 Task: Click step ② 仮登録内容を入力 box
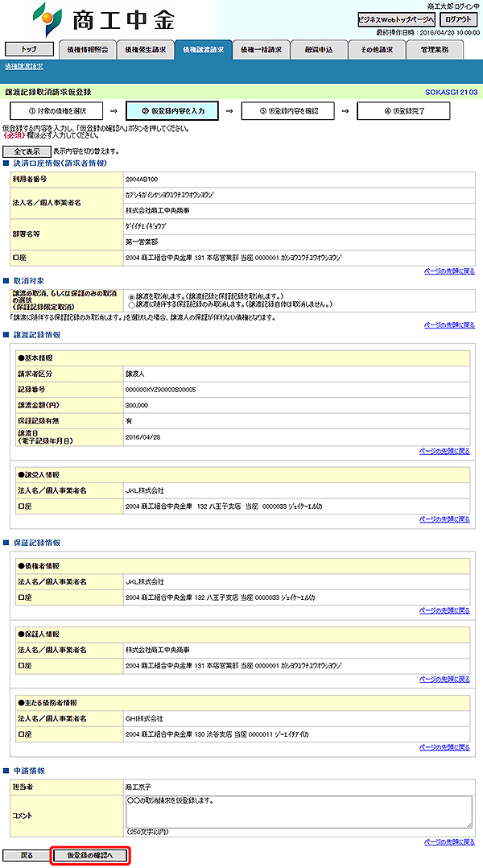click(172, 111)
